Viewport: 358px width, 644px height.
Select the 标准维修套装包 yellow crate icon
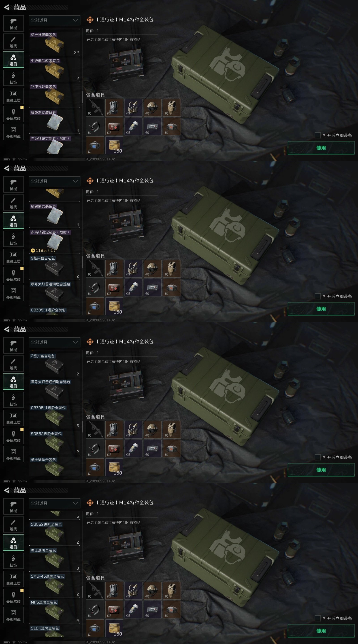(x=54, y=45)
